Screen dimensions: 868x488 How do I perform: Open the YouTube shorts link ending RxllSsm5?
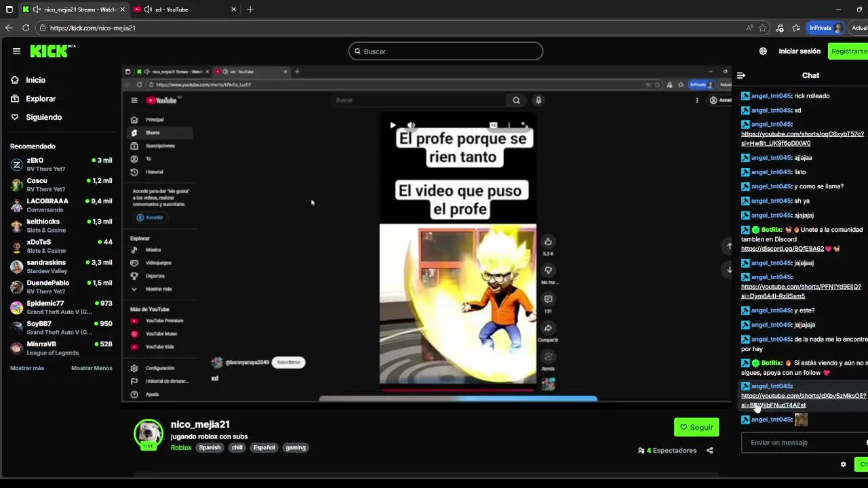point(801,291)
